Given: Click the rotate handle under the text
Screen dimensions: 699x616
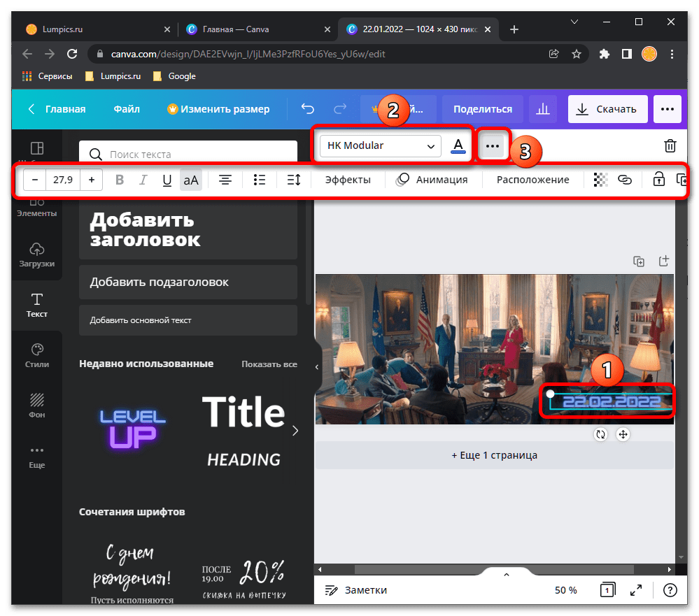Looking at the screenshot, I should [601, 434].
